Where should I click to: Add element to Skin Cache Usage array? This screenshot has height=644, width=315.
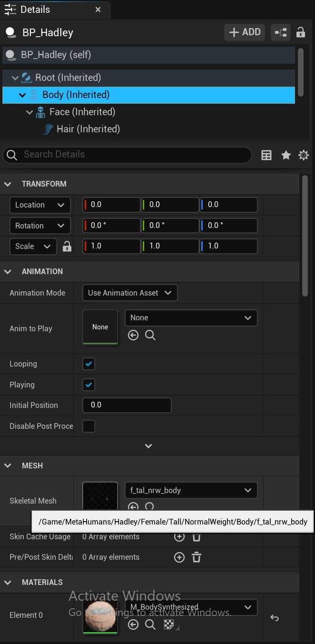click(x=179, y=537)
